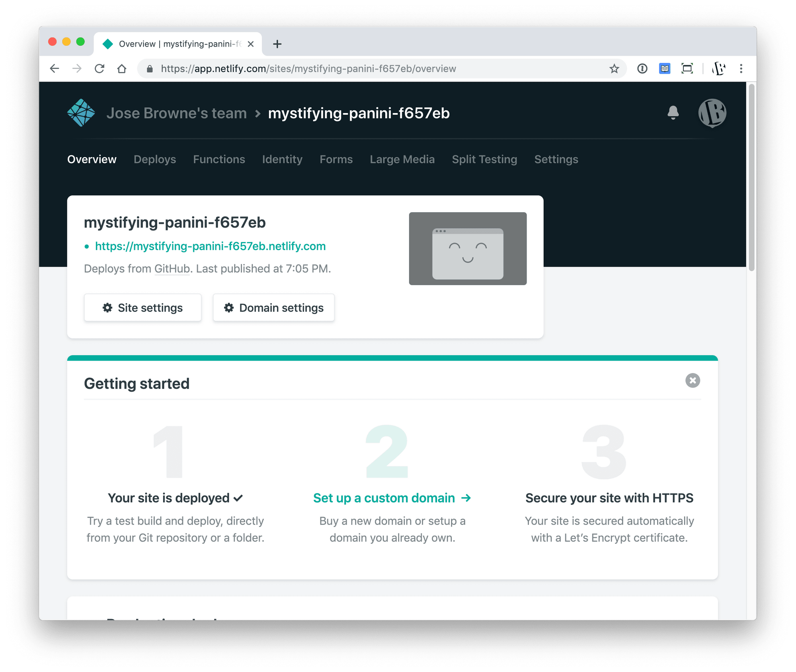Close the Overview browser tab
796x672 pixels.
(251, 44)
